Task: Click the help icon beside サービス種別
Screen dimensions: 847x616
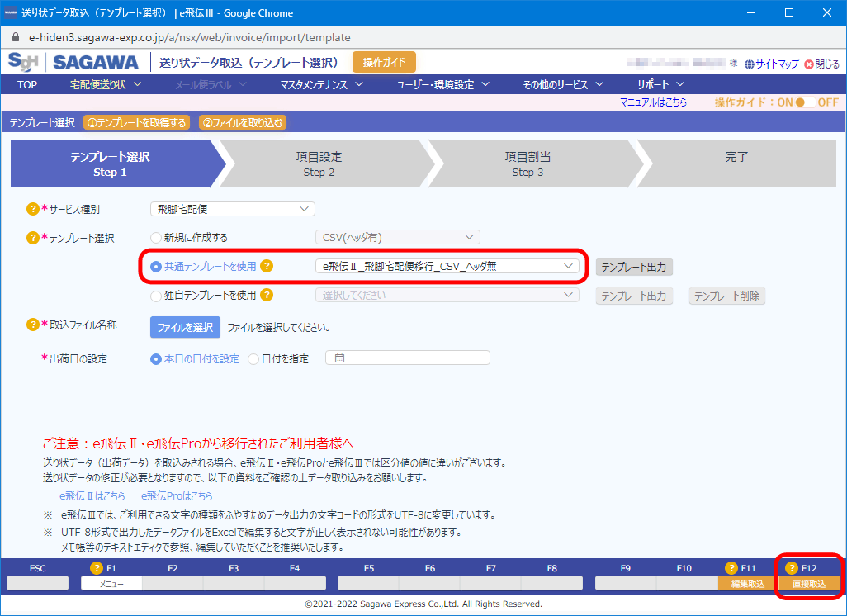Action: tap(32, 209)
